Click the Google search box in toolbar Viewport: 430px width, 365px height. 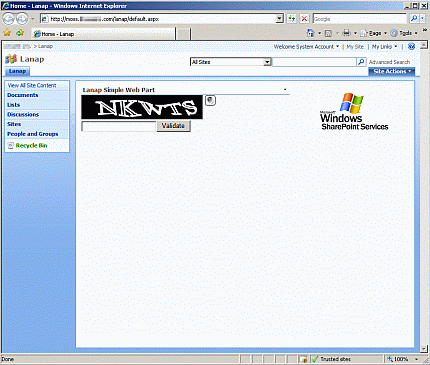360,19
